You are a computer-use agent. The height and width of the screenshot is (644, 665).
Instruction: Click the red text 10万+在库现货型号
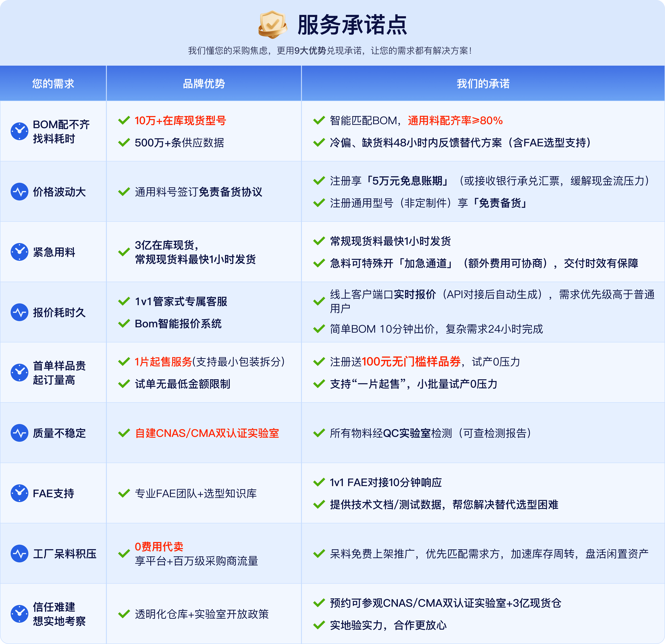click(180, 120)
